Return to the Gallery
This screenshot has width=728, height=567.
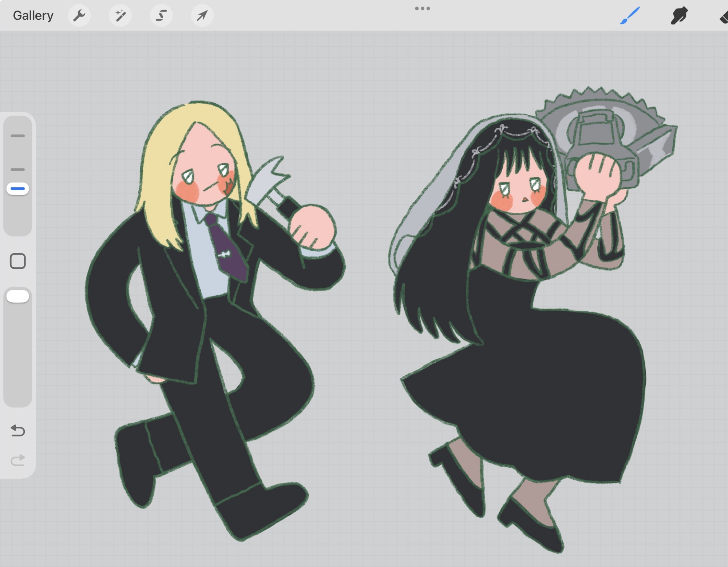tap(33, 16)
